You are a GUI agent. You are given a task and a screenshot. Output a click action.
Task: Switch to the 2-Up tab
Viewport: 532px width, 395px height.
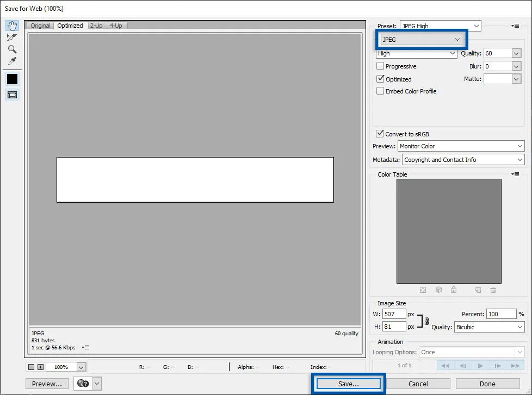pos(96,25)
